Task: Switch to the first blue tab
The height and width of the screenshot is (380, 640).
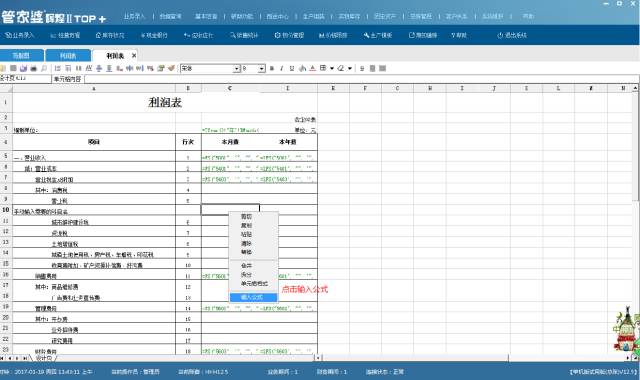Action: (21, 56)
